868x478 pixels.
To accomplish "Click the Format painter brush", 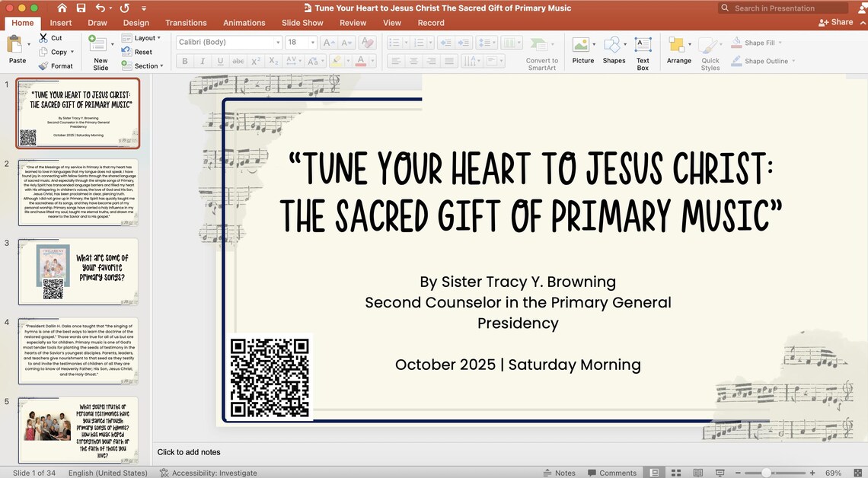I will click(x=43, y=65).
